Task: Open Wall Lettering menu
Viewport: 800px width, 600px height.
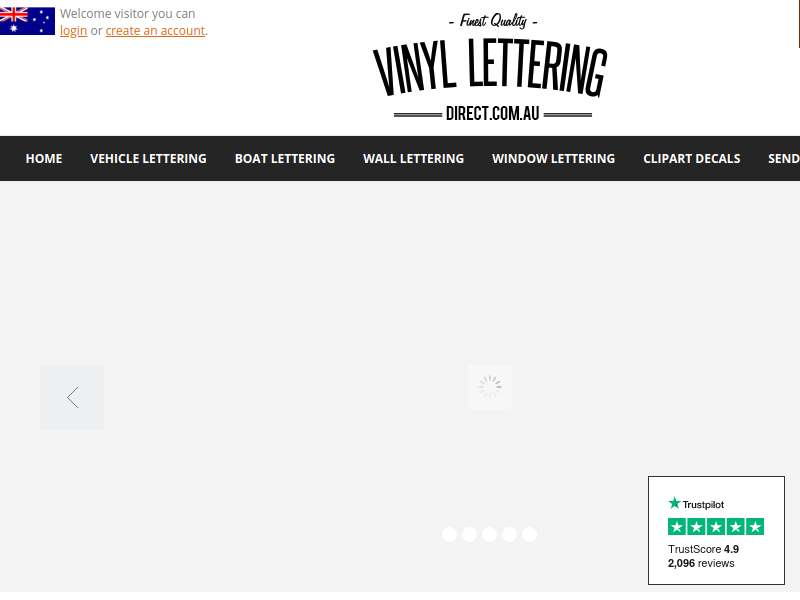Action: click(413, 159)
